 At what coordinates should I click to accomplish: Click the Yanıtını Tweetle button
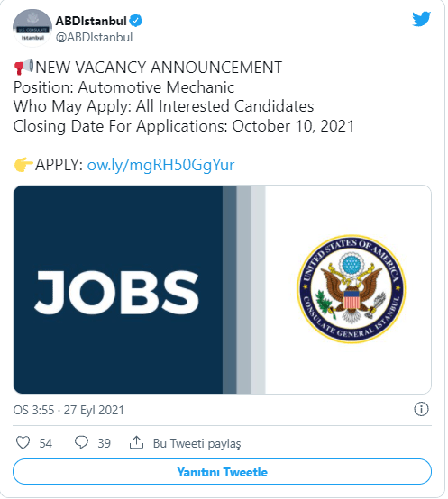tap(223, 472)
